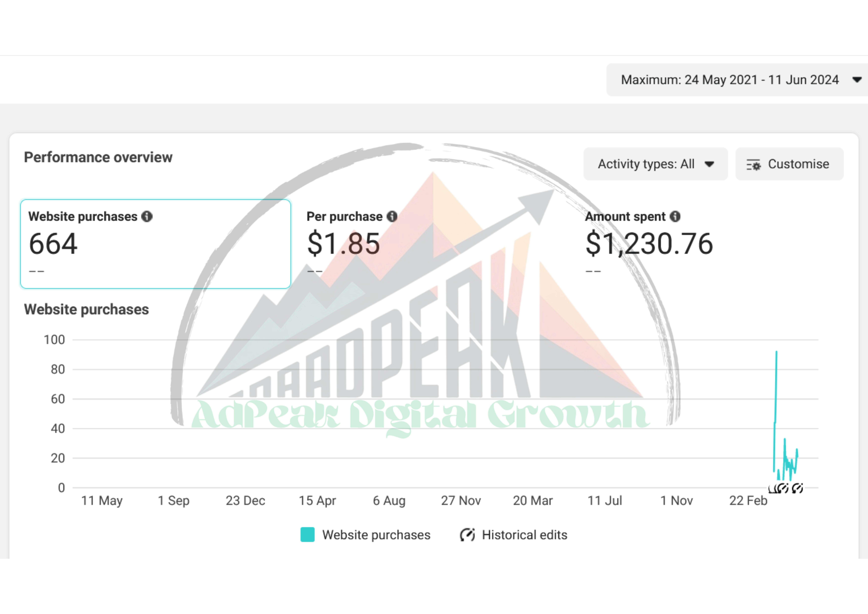Click the 80 value on y-axis
This screenshot has height=614, width=868.
pyautogui.click(x=58, y=369)
